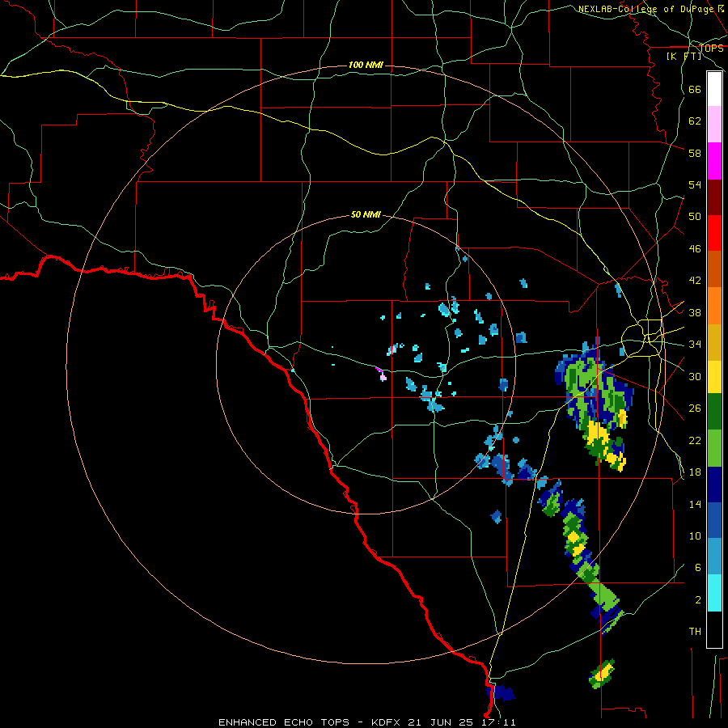Screen dimensions: 728x728
Task: Click the "ENHANCED ECHO TOPS" caption text
Action: point(284,722)
